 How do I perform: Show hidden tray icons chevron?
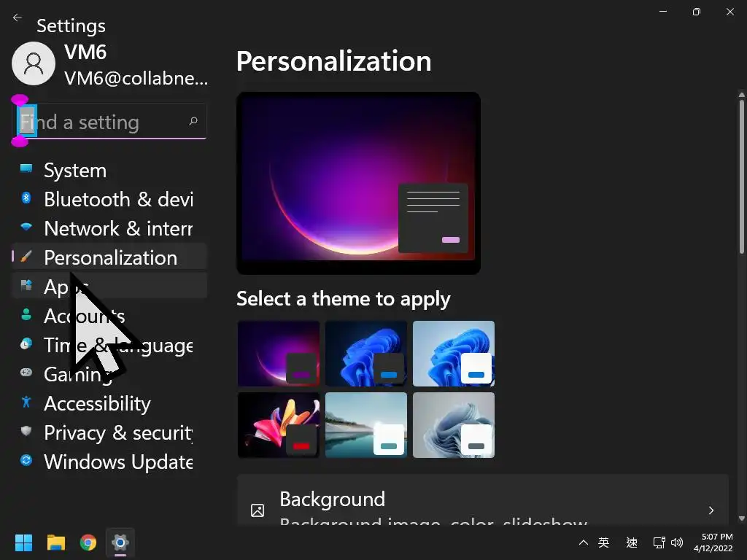(583, 542)
